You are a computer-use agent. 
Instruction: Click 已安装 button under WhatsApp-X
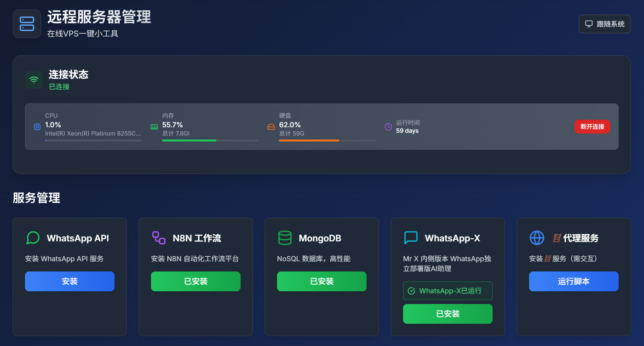click(x=448, y=314)
